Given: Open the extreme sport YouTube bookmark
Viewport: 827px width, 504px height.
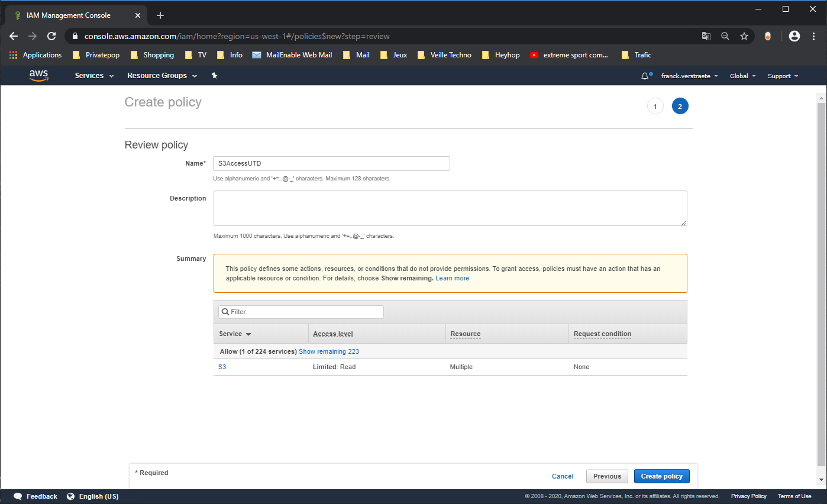Looking at the screenshot, I should 569,55.
